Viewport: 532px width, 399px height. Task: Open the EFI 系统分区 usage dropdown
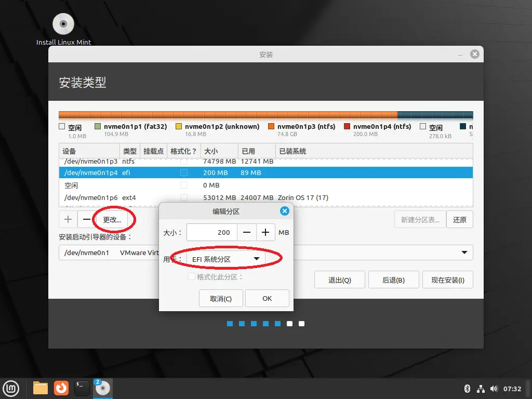click(x=225, y=259)
